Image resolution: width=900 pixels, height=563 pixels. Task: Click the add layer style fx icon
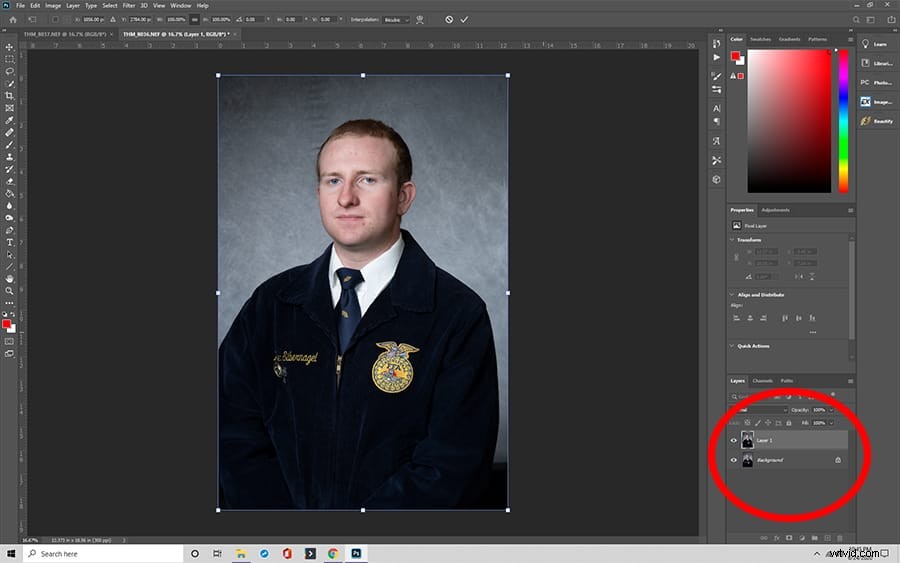pyautogui.click(x=777, y=538)
